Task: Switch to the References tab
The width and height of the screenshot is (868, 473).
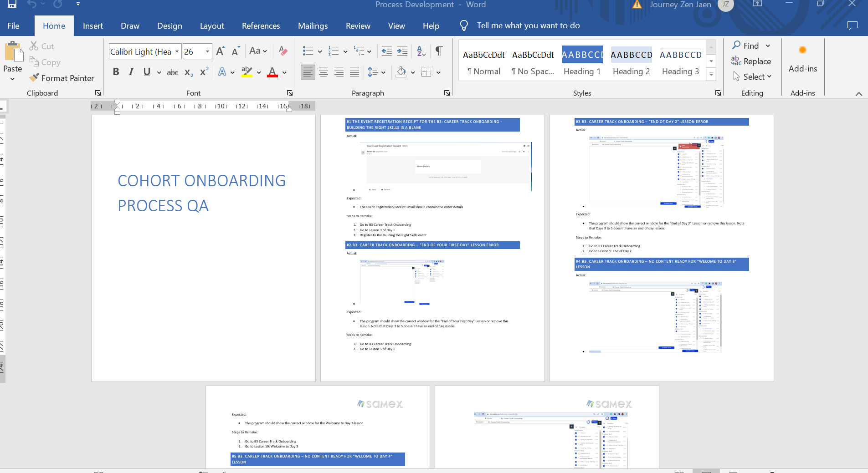Action: click(x=261, y=26)
